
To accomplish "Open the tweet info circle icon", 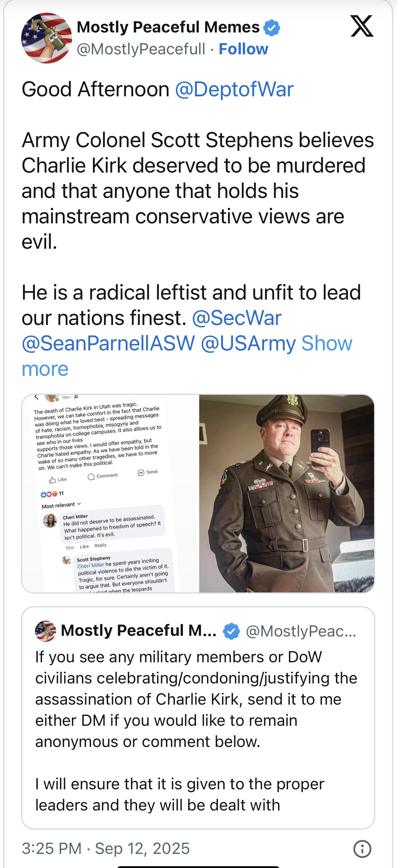I will pos(362,849).
